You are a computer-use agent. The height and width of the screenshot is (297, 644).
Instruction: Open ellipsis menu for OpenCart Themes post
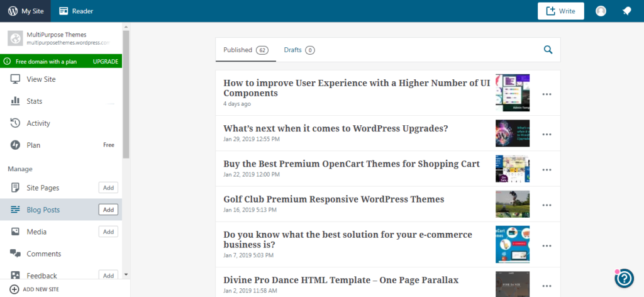pos(547,170)
